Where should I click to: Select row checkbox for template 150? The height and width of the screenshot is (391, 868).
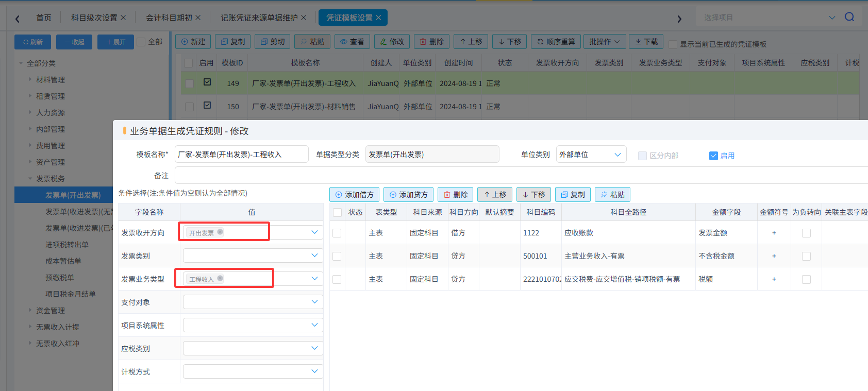pyautogui.click(x=189, y=107)
